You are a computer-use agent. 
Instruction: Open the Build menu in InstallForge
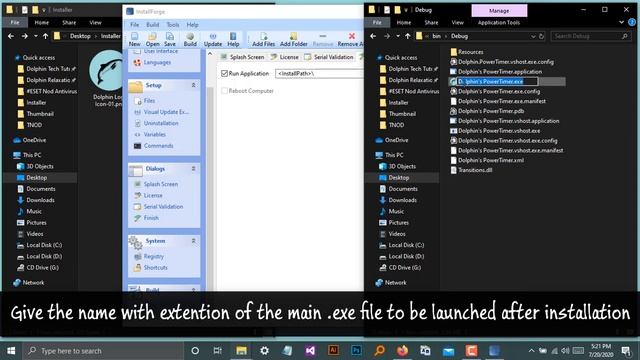(x=153, y=24)
